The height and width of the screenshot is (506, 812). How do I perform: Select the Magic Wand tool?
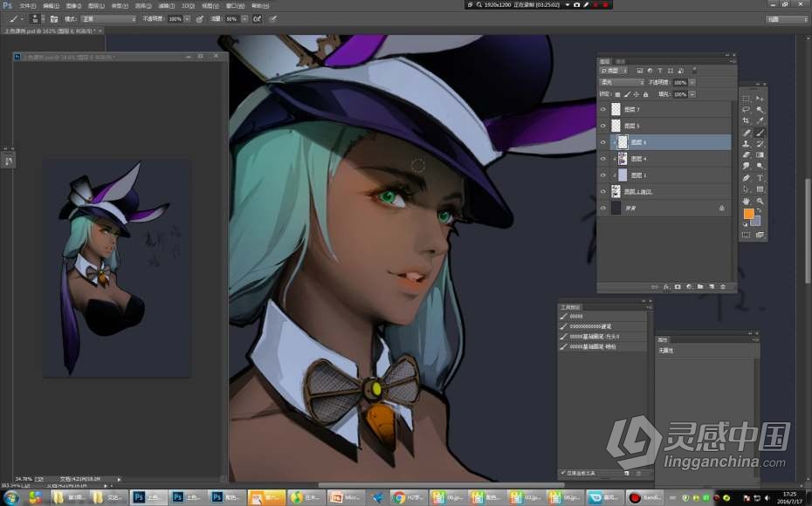pyautogui.click(x=760, y=110)
